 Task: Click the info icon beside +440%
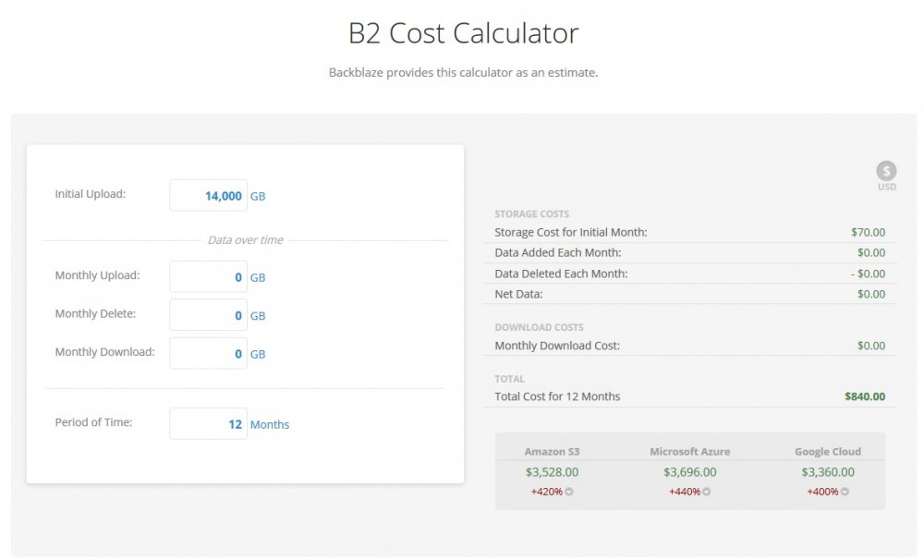click(706, 492)
